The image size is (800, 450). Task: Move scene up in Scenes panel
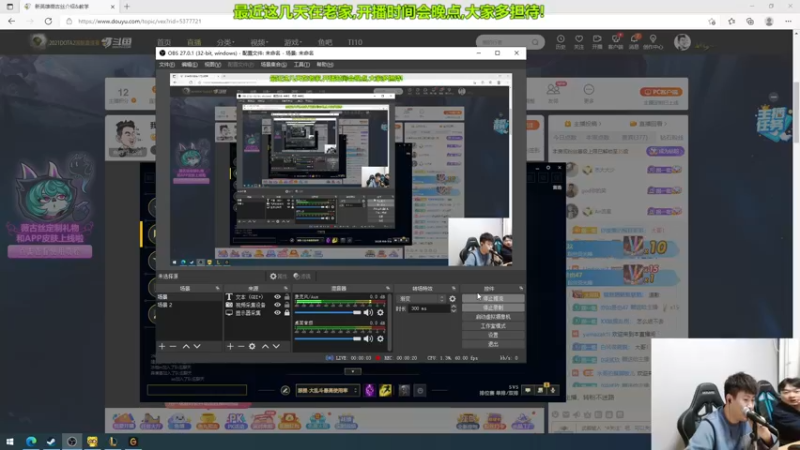pyautogui.click(x=186, y=346)
